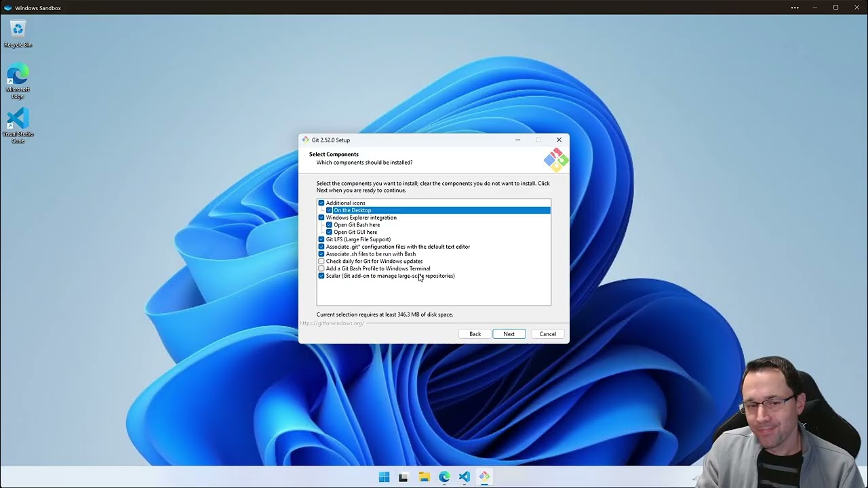Uncheck the Scalar add-on checkbox
Viewport: 868px width, 488px height.
click(x=321, y=276)
